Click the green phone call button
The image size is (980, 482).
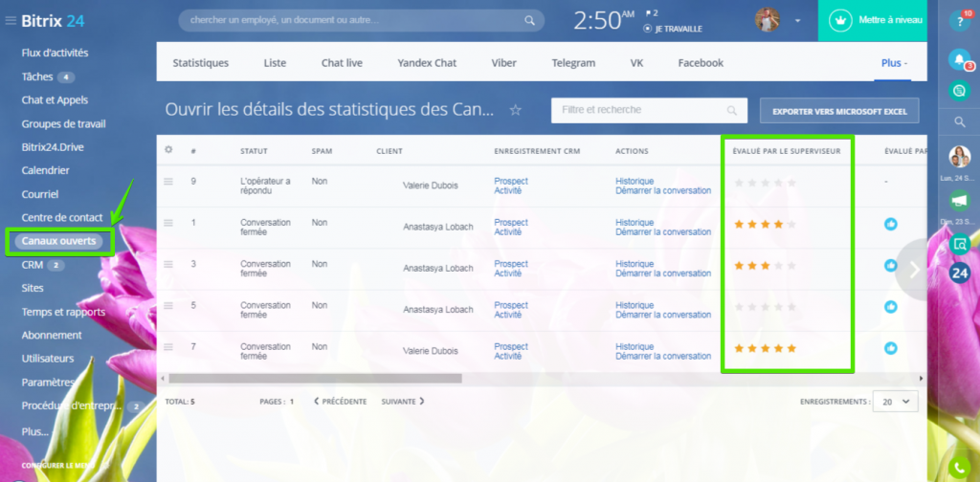click(959, 469)
